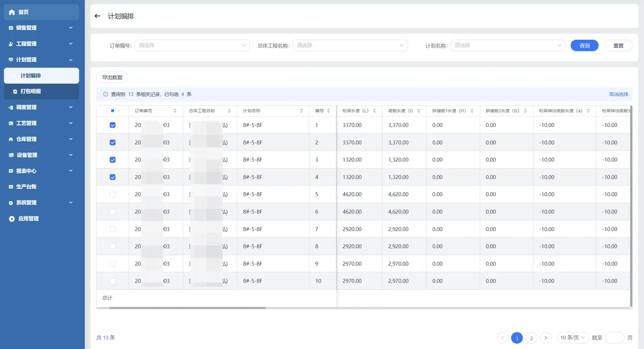Screen dimensions: 644x349
Task: Click the 取消选择 link
Action: click(x=619, y=94)
